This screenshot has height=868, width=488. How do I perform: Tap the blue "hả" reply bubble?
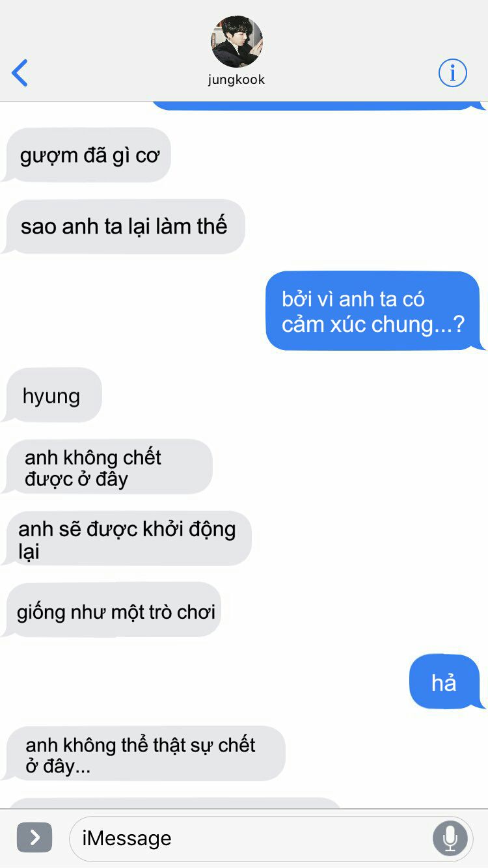point(446,682)
